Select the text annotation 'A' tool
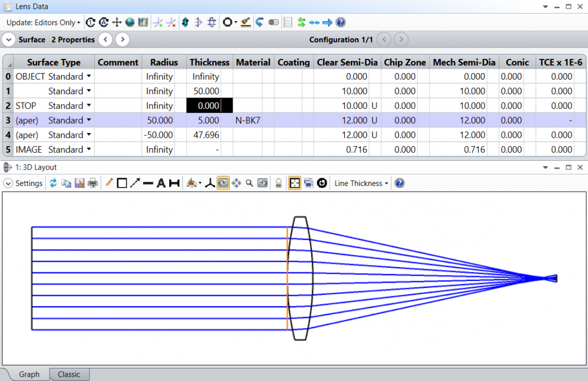Screen dimensions: 588x381 click(161, 184)
